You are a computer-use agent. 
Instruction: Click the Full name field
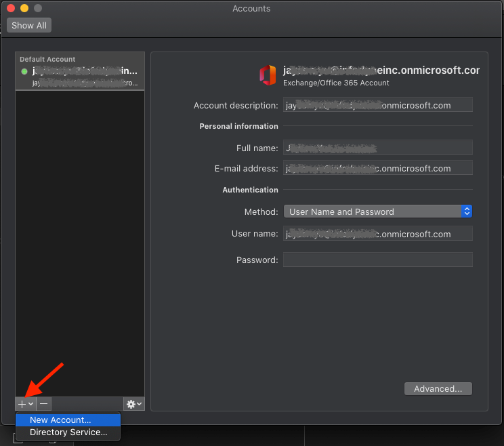(x=378, y=148)
